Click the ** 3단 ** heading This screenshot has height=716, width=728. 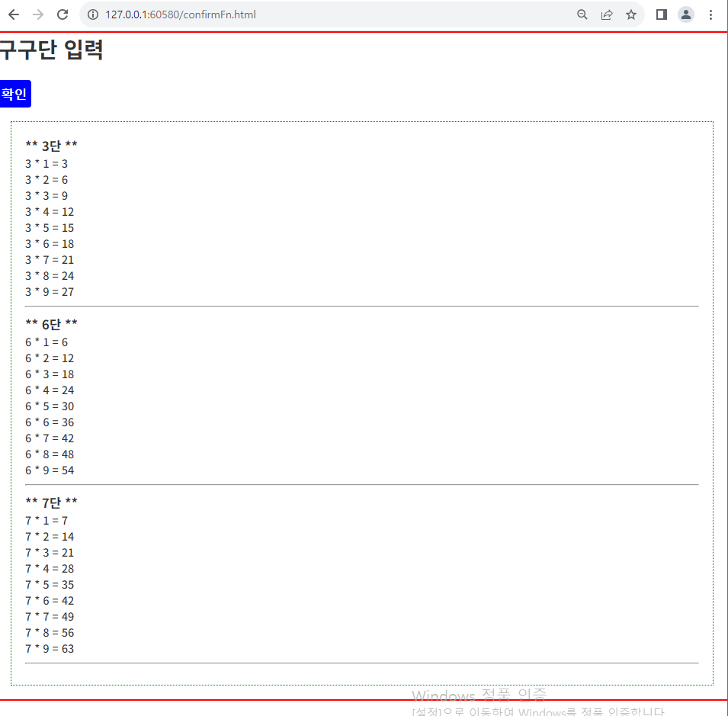52,146
